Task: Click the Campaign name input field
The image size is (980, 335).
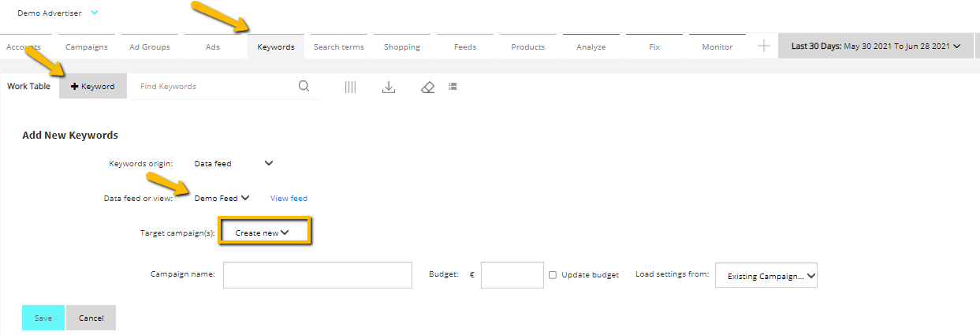Action: [x=318, y=275]
